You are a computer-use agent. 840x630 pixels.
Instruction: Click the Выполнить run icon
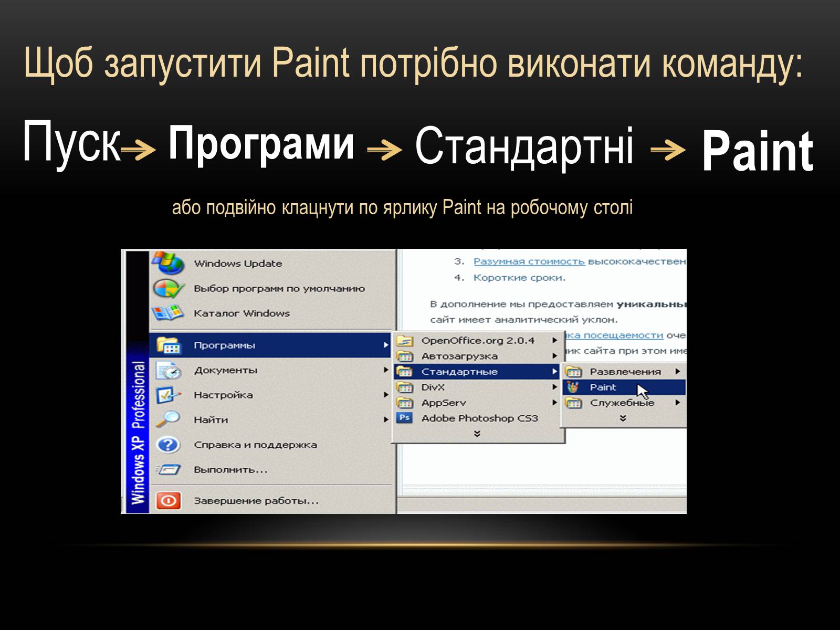click(169, 469)
